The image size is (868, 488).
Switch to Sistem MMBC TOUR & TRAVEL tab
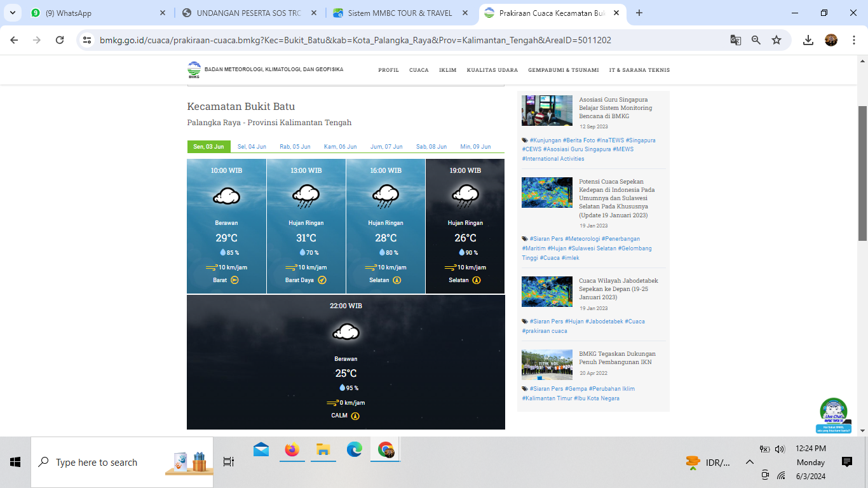click(400, 13)
